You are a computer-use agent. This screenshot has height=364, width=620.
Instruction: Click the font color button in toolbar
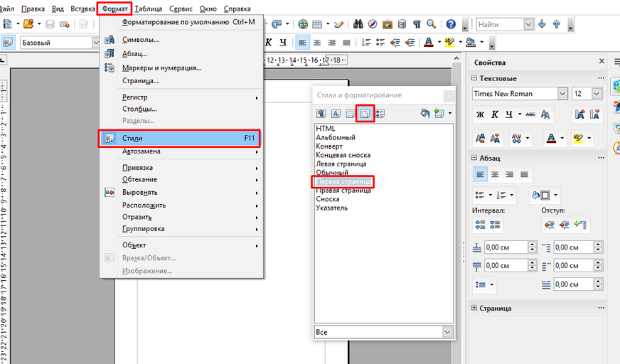(429, 43)
